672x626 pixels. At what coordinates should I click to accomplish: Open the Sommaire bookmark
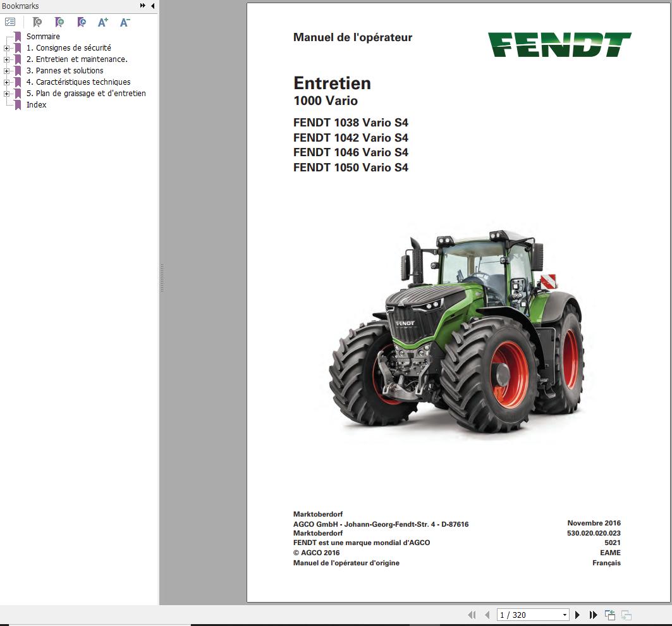[x=43, y=37]
